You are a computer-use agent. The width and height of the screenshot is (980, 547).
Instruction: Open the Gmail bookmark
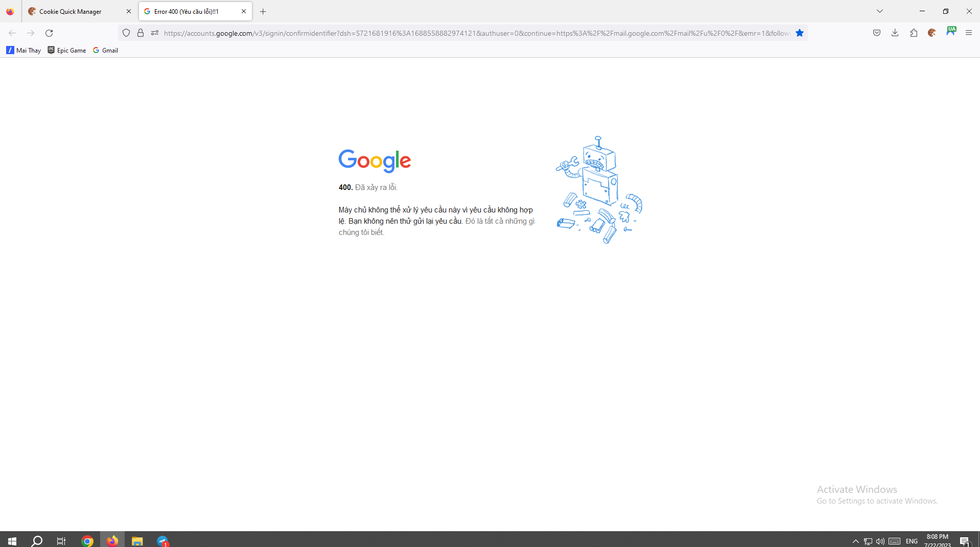(x=106, y=50)
